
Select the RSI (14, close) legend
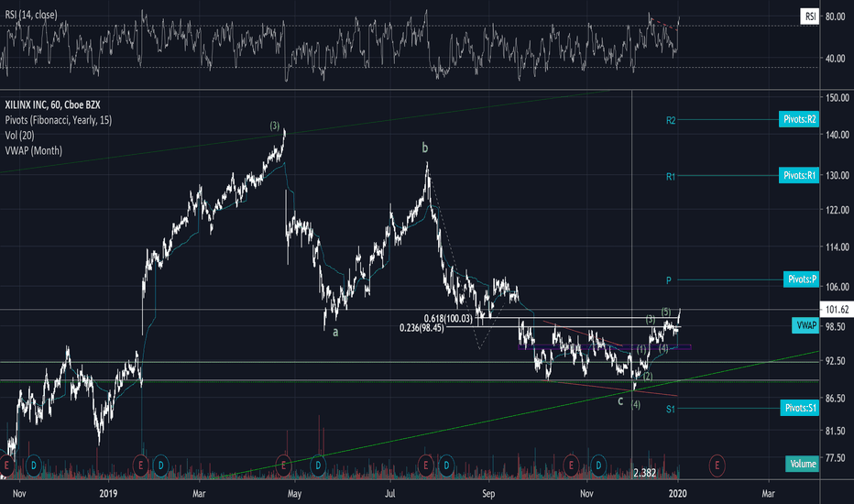31,15
